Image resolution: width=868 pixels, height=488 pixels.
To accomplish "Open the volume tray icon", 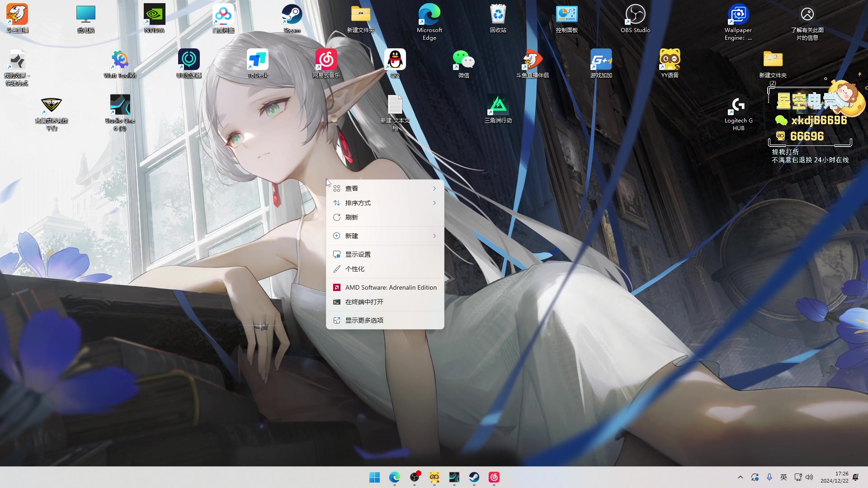I will (809, 477).
